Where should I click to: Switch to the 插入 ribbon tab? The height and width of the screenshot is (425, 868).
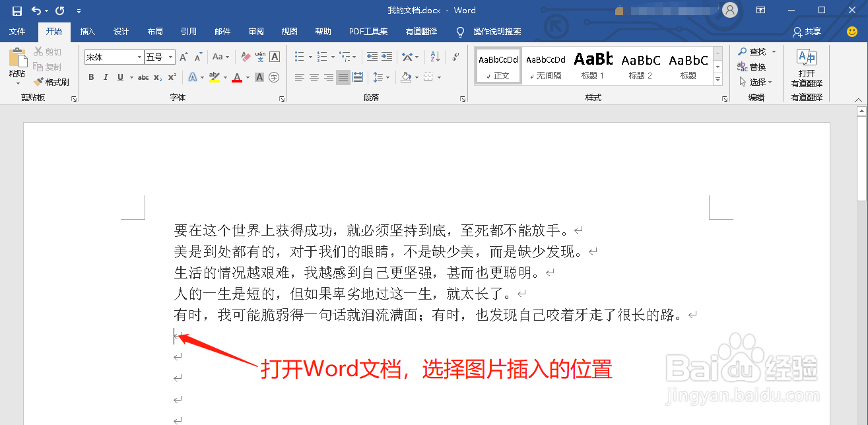[x=88, y=31]
